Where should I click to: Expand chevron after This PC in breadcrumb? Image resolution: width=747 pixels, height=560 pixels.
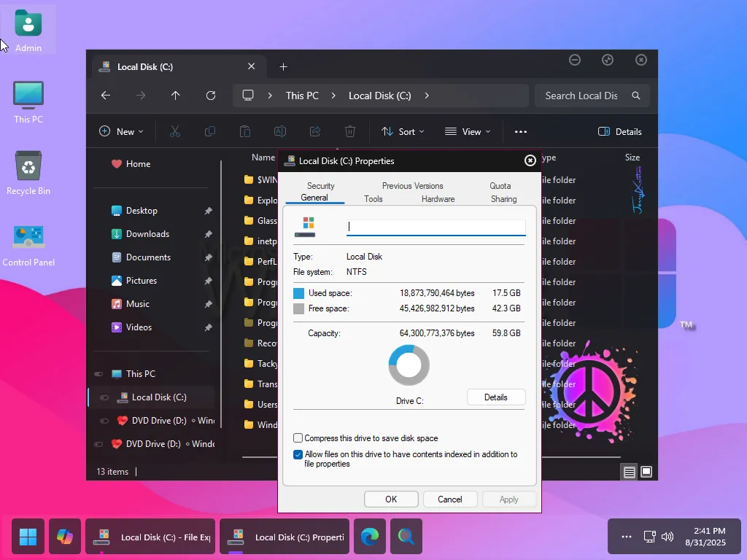333,96
